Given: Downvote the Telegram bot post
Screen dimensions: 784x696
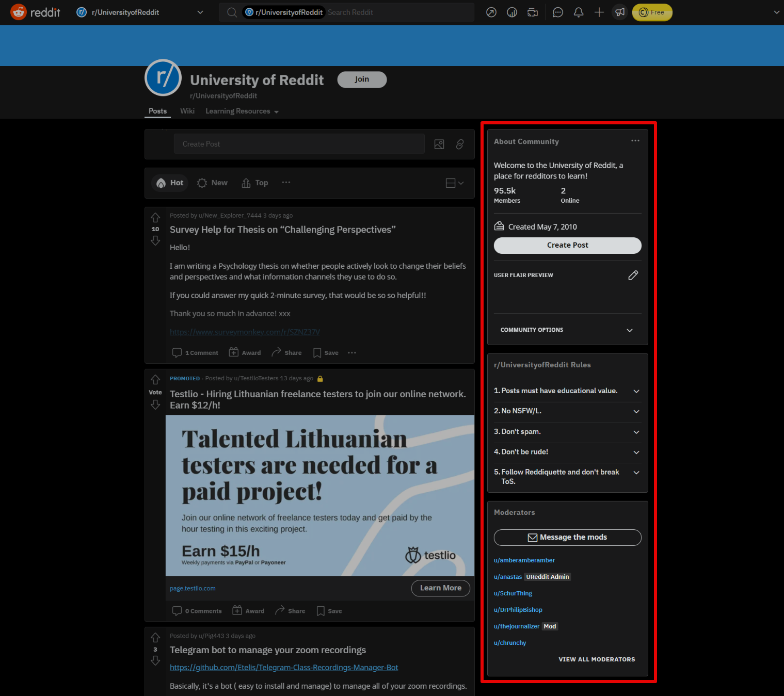Looking at the screenshot, I should click(x=155, y=660).
